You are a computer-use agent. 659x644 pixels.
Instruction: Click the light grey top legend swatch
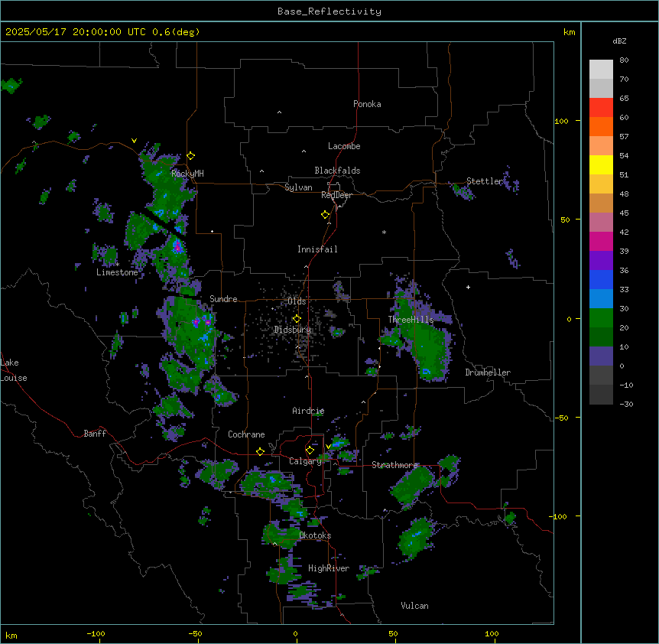(601, 70)
